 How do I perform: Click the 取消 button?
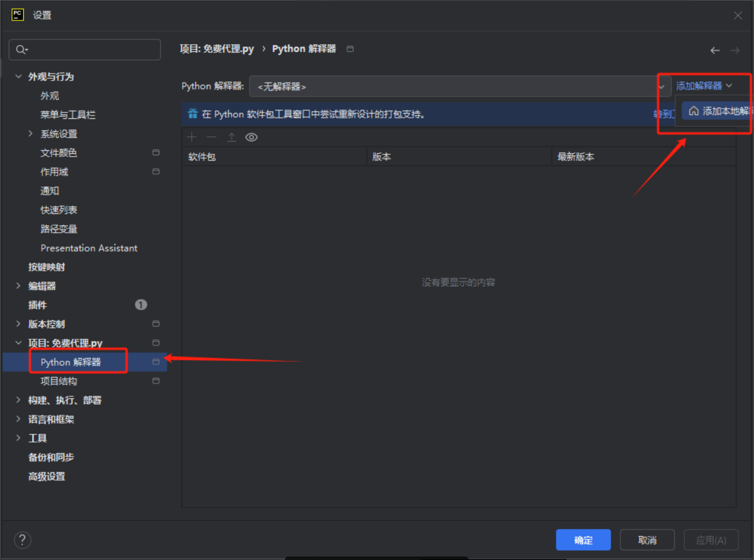647,540
